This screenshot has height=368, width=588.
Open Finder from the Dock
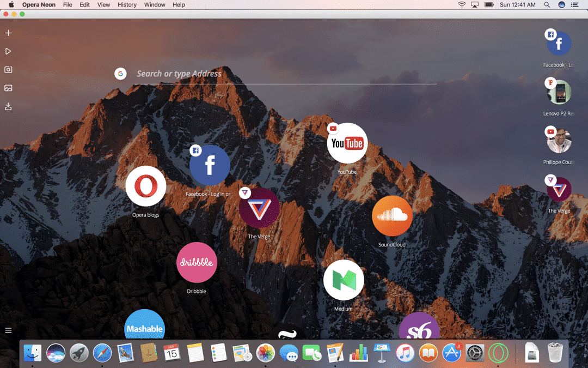point(32,353)
